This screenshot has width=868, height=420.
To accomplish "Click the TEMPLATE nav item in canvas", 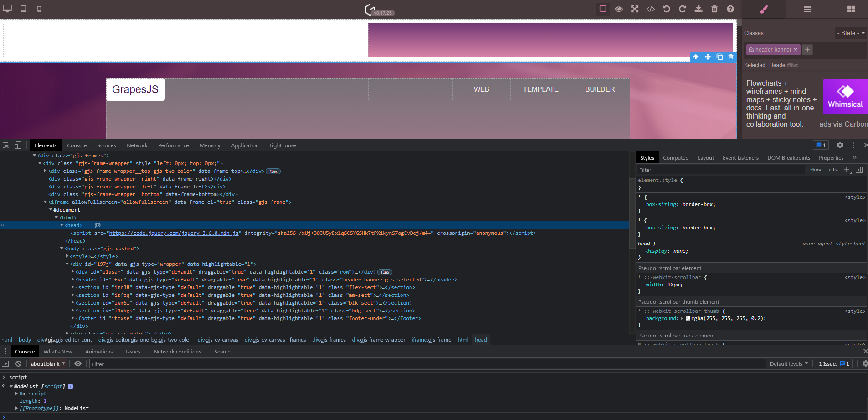I will [x=540, y=89].
